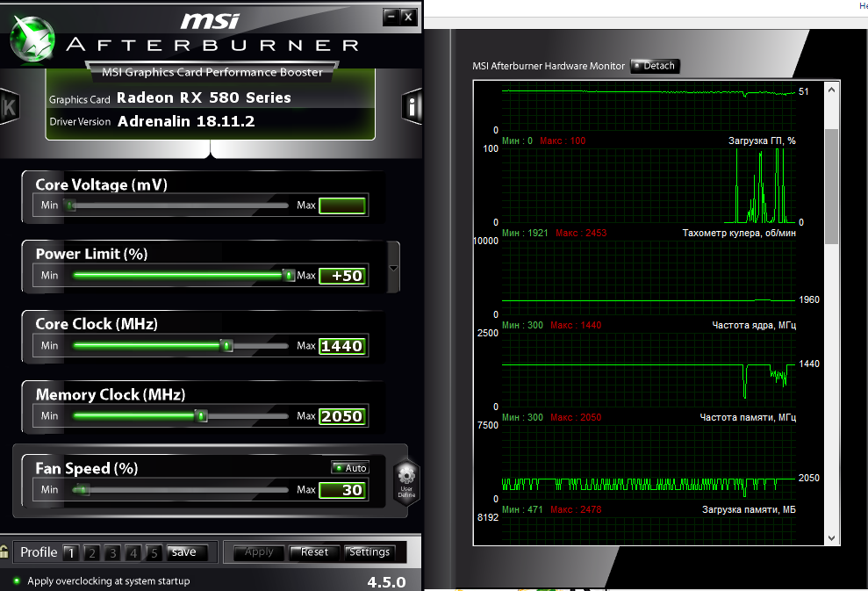Click the Частота памяти, МГц graph label
Image resolution: width=868 pixels, height=591 pixels.
pyautogui.click(x=748, y=418)
